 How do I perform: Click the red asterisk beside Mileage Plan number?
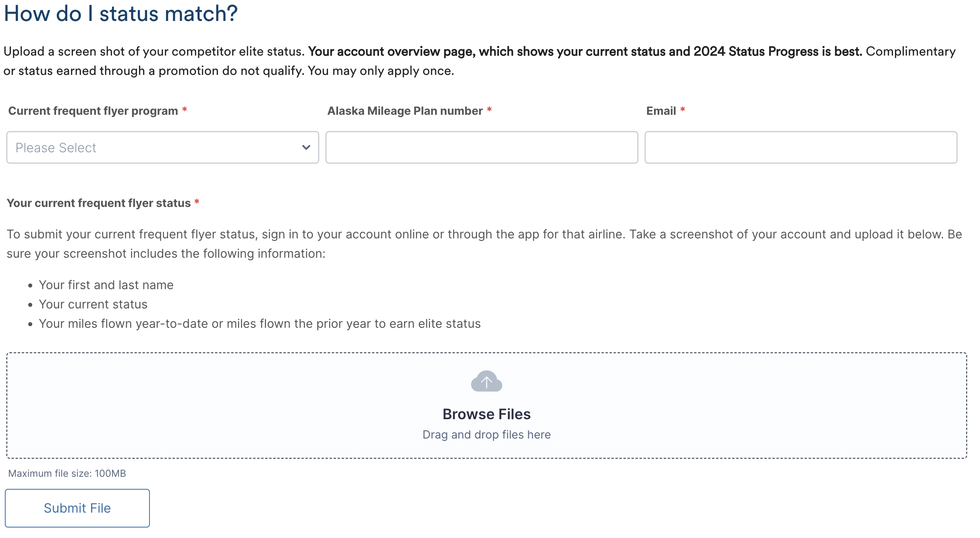point(489,110)
